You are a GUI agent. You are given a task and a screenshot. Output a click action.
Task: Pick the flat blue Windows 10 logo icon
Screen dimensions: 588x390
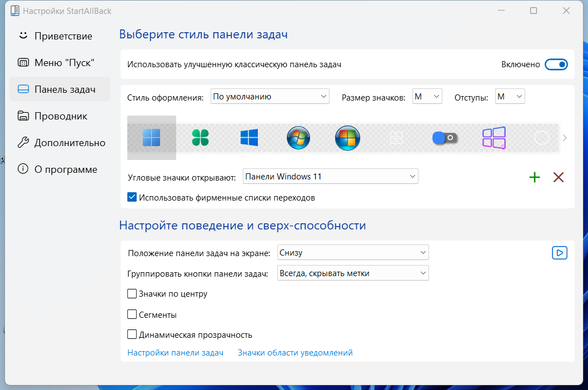pyautogui.click(x=250, y=138)
